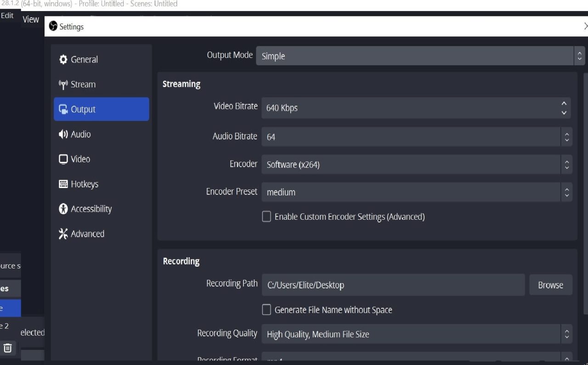Viewport: 588px width, 365px height.
Task: Click the Settings panel vertical scrollbar
Action: click(x=586, y=193)
